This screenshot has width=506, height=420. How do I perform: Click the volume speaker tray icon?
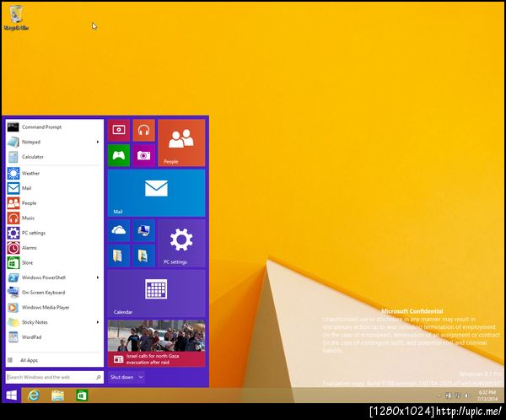(466, 396)
